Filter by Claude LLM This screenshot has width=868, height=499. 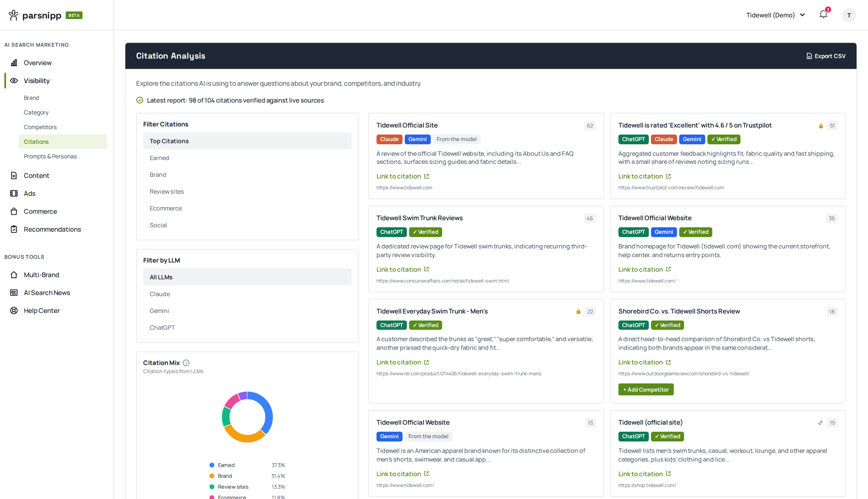[x=247, y=294]
